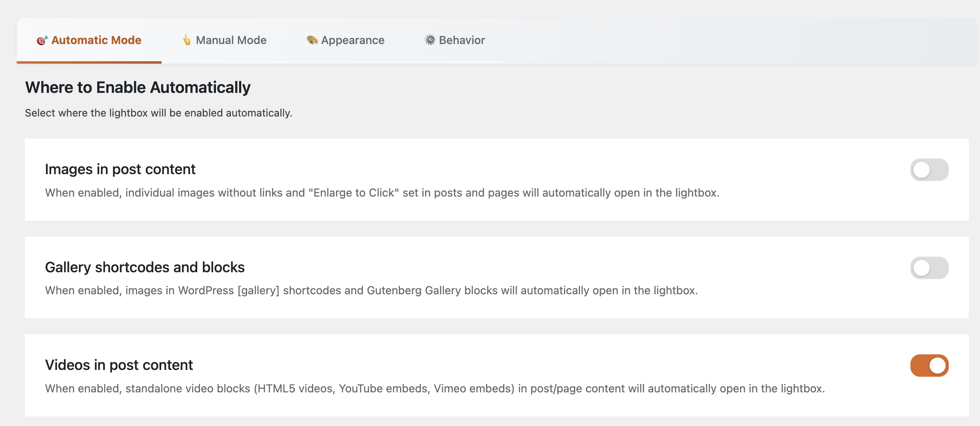
Task: Click the "Images in post content" title
Action: (x=120, y=169)
